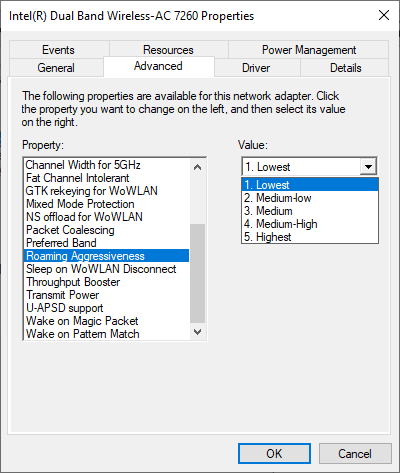Select 4. Medium-High option
The width and height of the screenshot is (400, 473).
[x=310, y=224]
